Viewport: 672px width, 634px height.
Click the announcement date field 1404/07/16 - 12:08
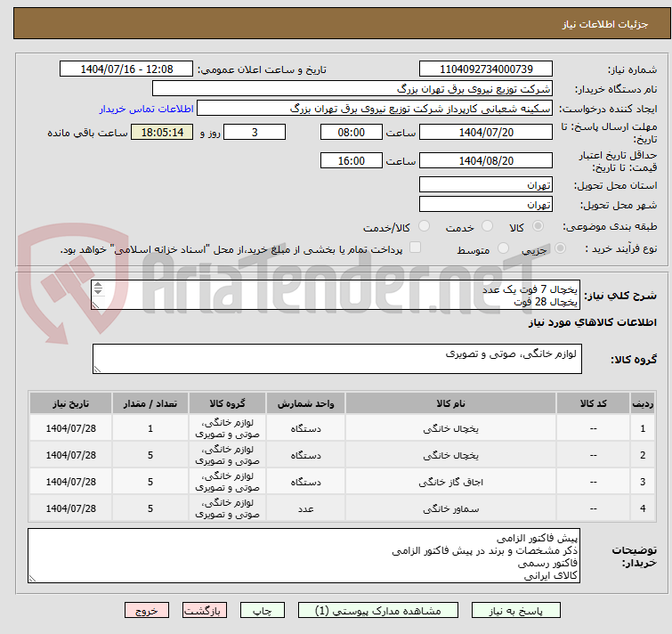(126, 69)
